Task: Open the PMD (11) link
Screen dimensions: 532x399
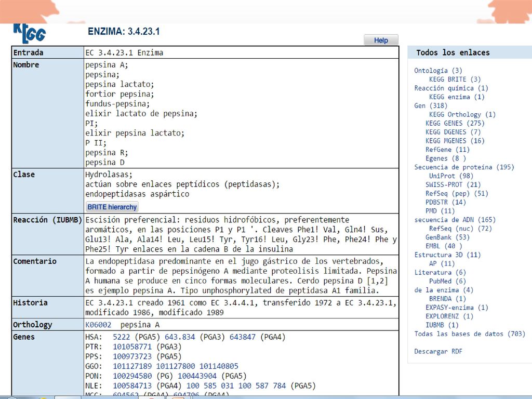Action: click(440, 211)
